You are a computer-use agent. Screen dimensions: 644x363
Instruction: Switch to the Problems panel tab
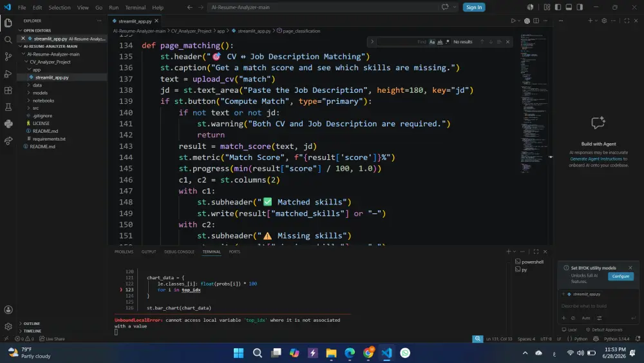click(124, 251)
